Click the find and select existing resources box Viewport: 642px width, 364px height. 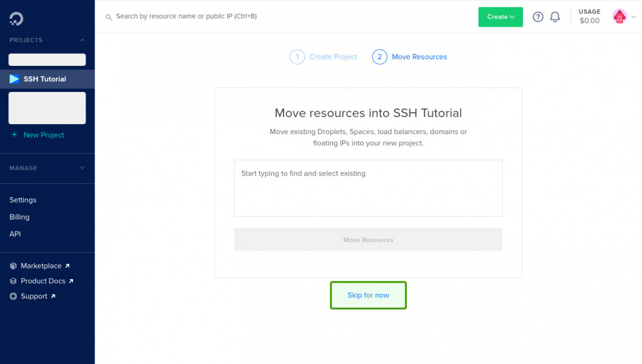click(x=368, y=188)
